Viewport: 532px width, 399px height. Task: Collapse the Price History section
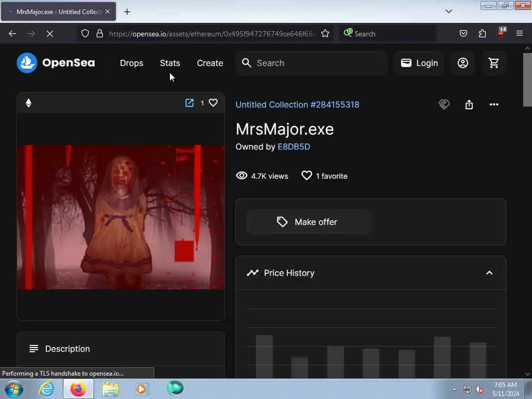[x=489, y=273]
